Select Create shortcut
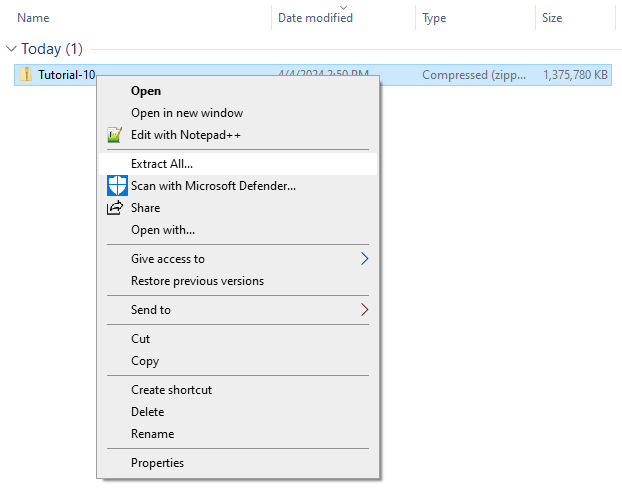 [238, 390]
